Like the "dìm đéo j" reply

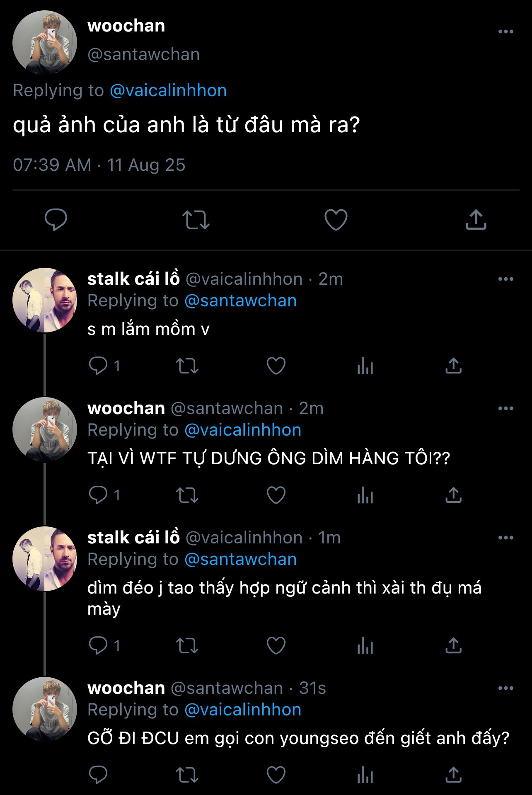tap(276, 646)
